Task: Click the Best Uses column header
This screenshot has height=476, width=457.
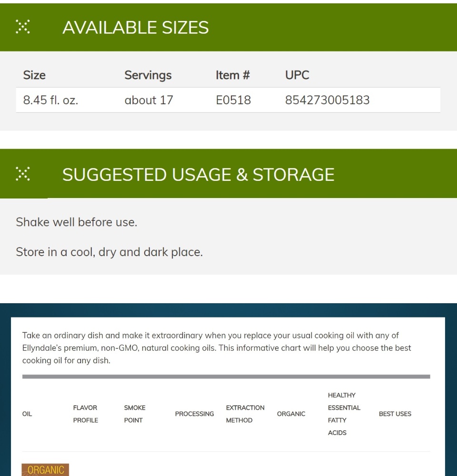Action: [x=395, y=414]
